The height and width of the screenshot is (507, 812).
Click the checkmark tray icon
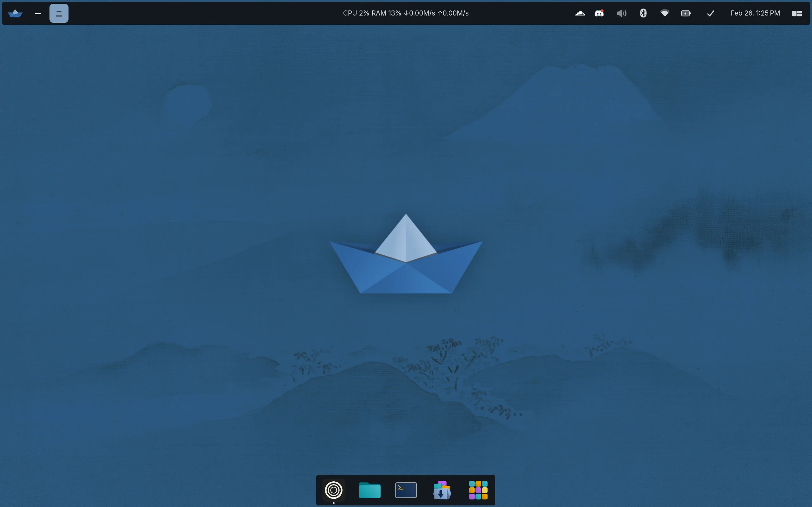click(710, 13)
